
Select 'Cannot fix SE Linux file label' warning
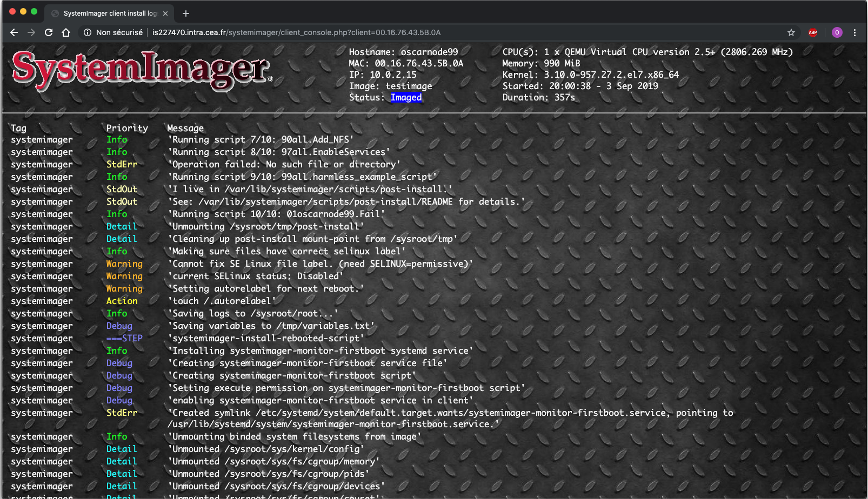[x=320, y=264]
